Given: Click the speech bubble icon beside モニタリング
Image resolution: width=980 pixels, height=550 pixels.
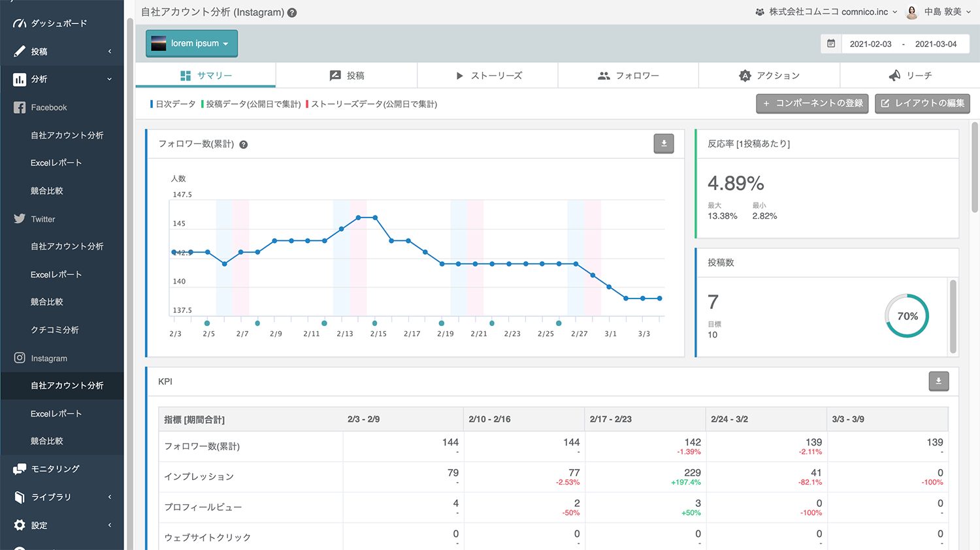Looking at the screenshot, I should (20, 469).
